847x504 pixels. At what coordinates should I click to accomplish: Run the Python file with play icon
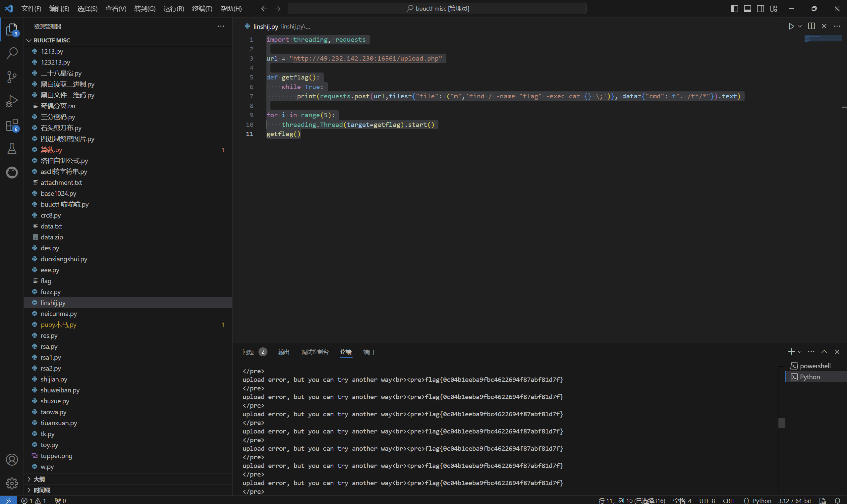coord(791,26)
